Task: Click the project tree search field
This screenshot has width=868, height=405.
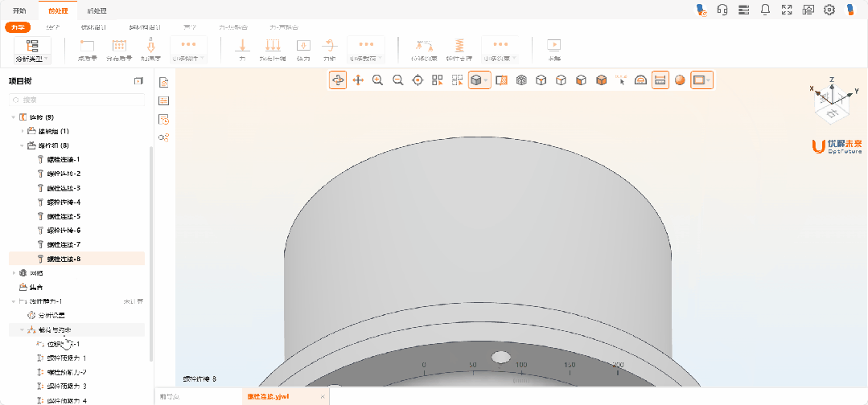Action: pos(76,100)
